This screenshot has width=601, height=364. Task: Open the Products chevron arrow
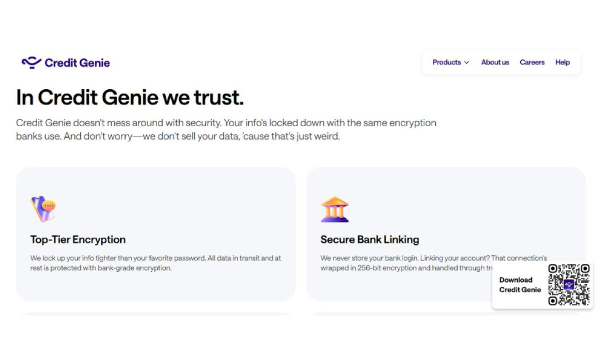tap(467, 63)
